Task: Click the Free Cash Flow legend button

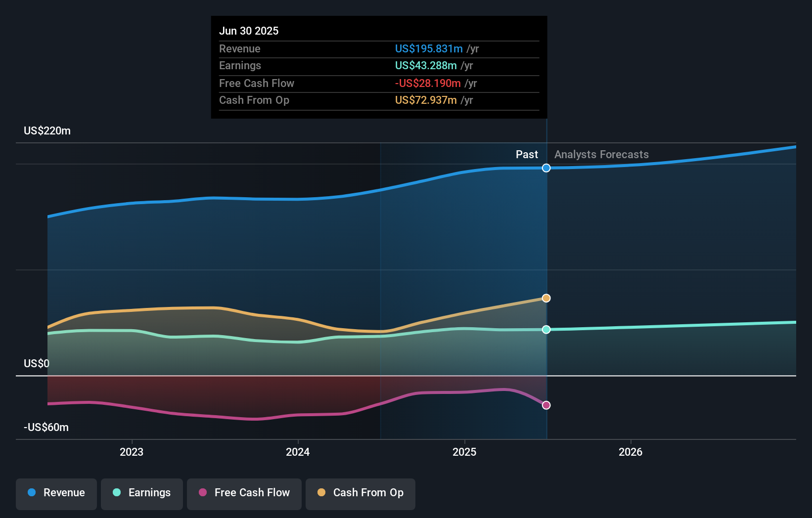Action: [x=244, y=493]
